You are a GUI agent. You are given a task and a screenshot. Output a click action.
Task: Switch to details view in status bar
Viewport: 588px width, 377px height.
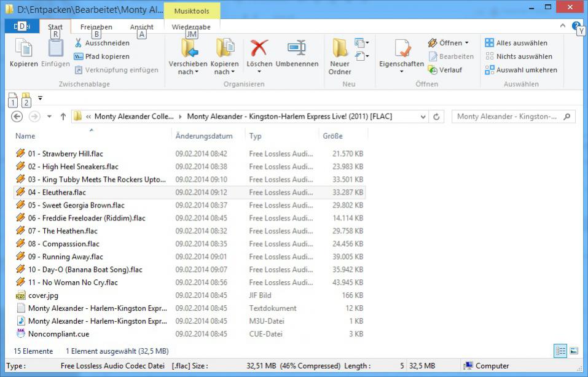tap(560, 351)
